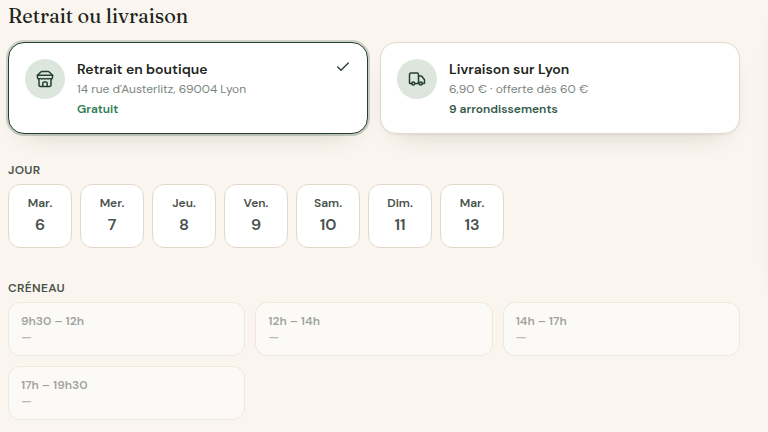Choose the 14h – 17h time slot

[622, 329]
